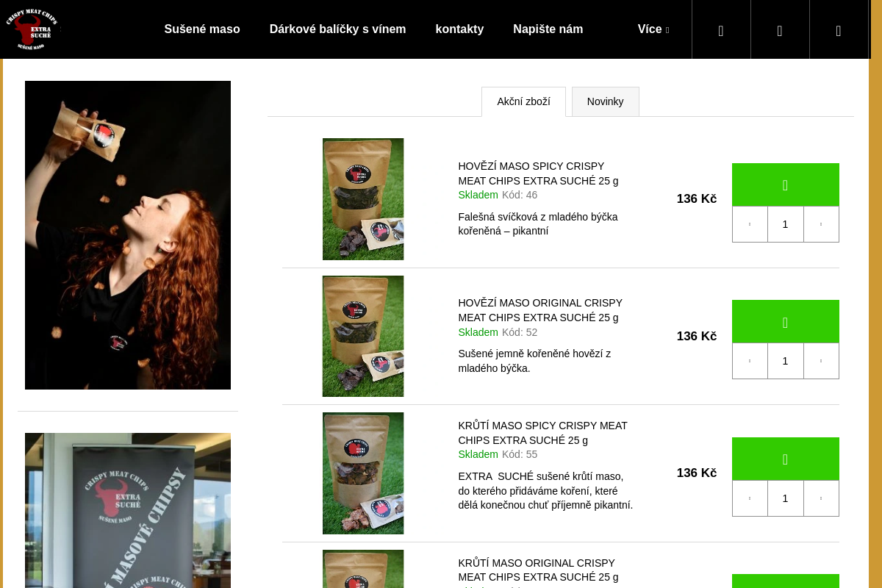Click the first header icon right of Více
The width and height of the screenshot is (882, 588).
(x=721, y=30)
